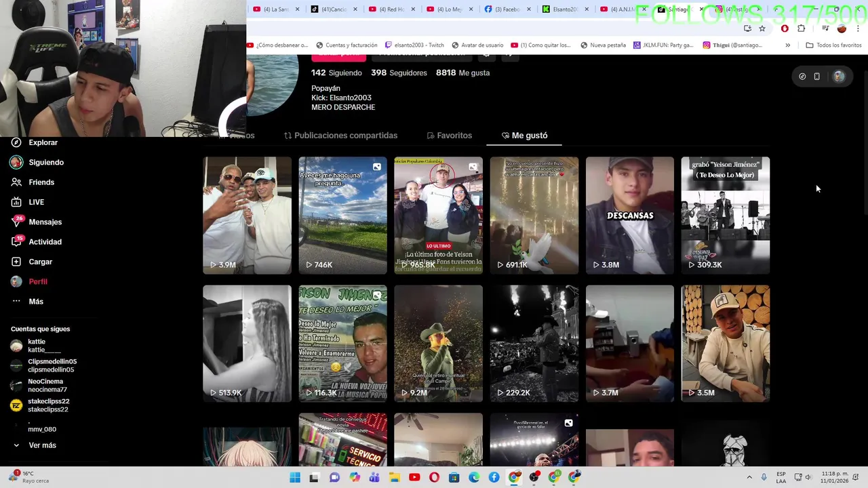Open the 513.9K views black-and-white video
This screenshot has width=868, height=488.
click(247, 344)
